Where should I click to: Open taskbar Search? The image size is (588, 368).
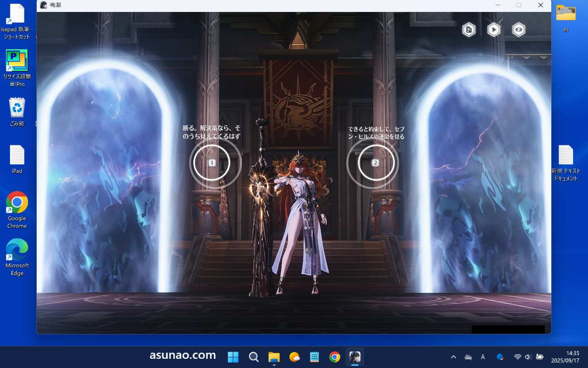254,357
